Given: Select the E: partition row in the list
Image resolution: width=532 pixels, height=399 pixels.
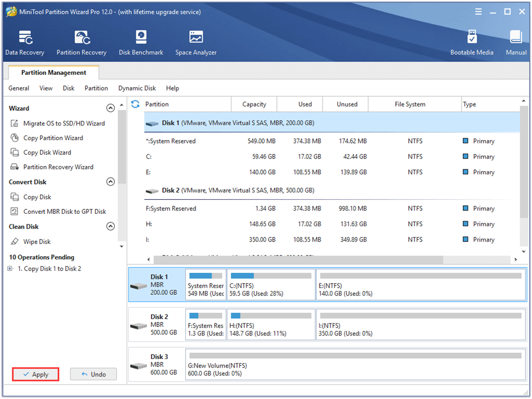Looking at the screenshot, I should [x=332, y=172].
